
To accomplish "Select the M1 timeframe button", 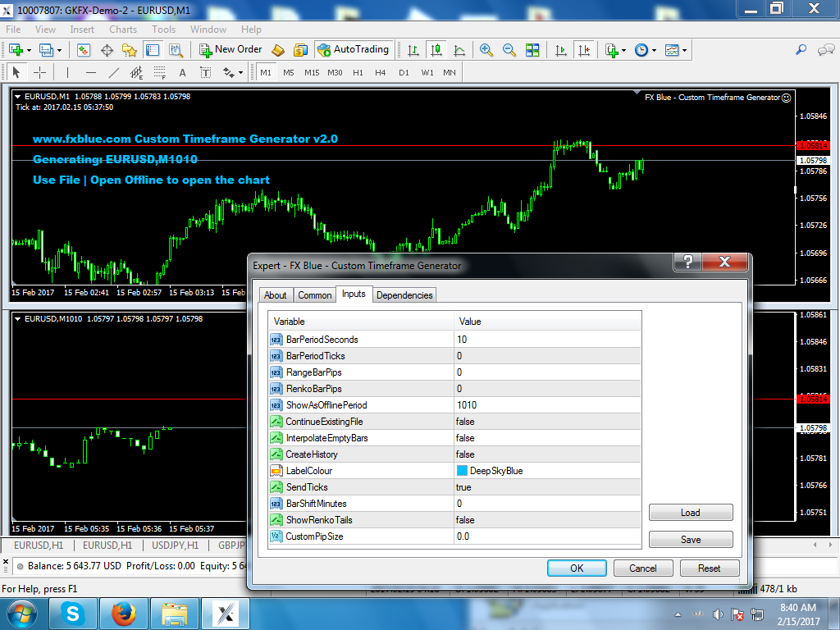I will coord(266,72).
